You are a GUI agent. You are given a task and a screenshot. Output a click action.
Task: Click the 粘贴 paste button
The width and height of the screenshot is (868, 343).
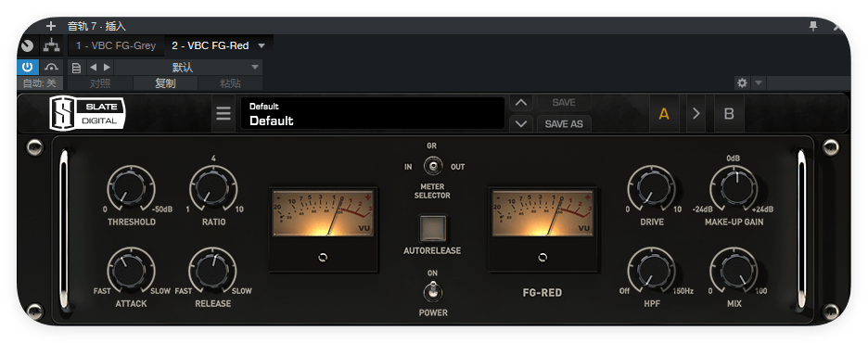230,83
